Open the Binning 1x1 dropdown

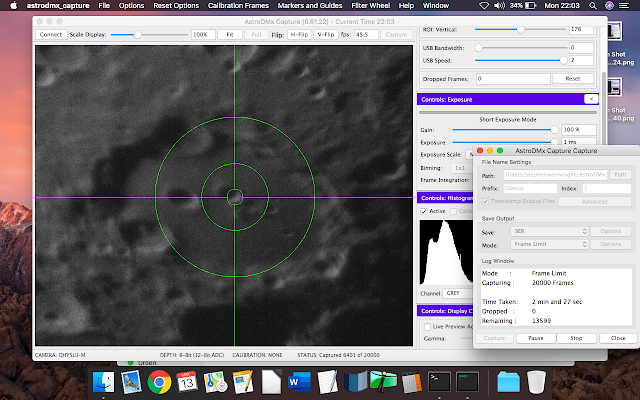461,168
